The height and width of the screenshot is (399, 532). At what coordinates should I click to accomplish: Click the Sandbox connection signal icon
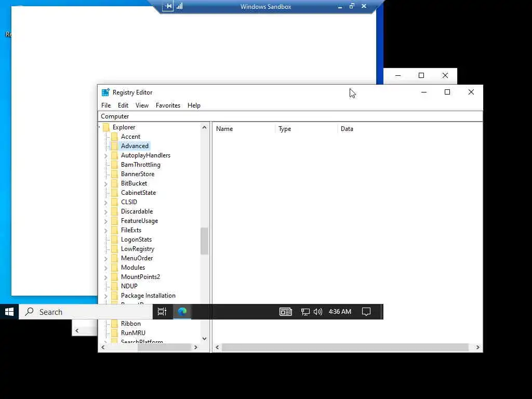point(179,6)
